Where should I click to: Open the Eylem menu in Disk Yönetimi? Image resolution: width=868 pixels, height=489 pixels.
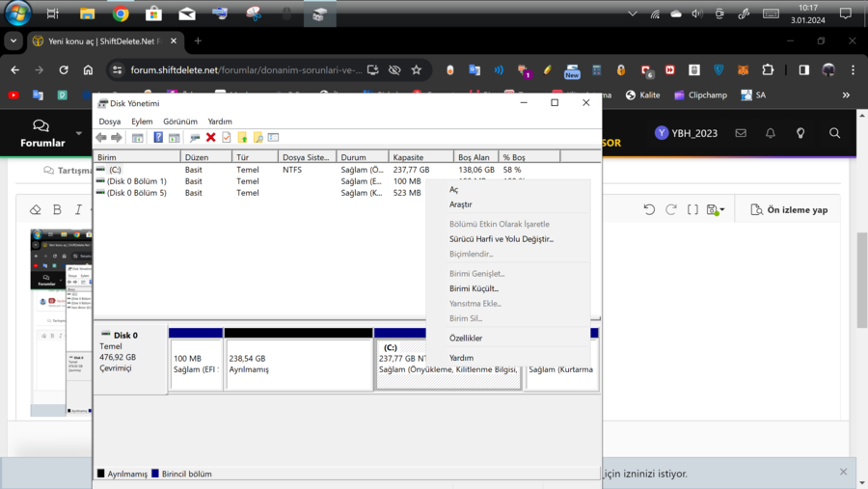tap(142, 122)
